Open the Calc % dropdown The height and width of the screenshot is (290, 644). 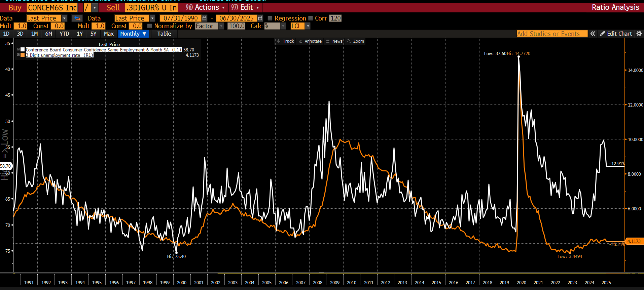(283, 26)
